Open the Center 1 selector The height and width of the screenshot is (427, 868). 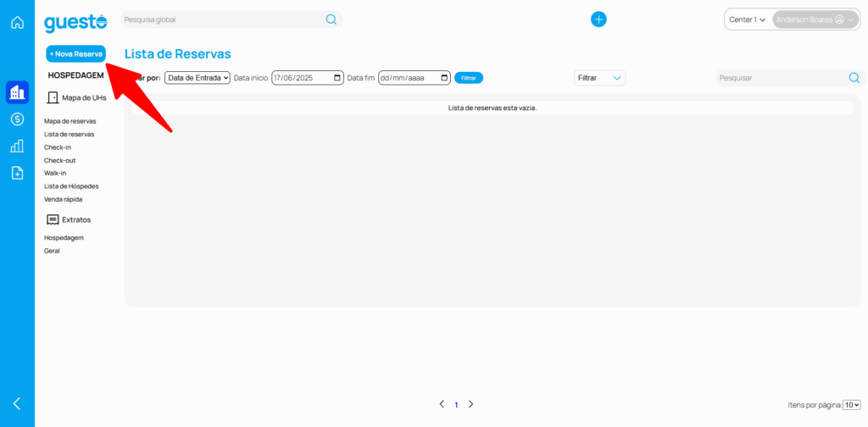tap(748, 19)
